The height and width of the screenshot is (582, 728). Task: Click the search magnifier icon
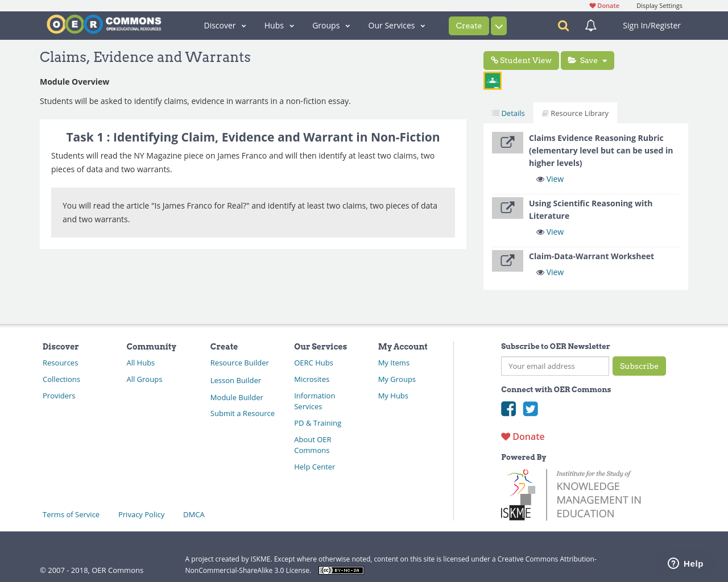pyautogui.click(x=563, y=26)
